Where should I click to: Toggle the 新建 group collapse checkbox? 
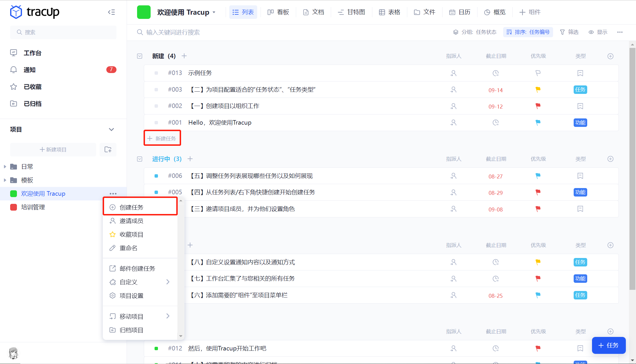140,56
